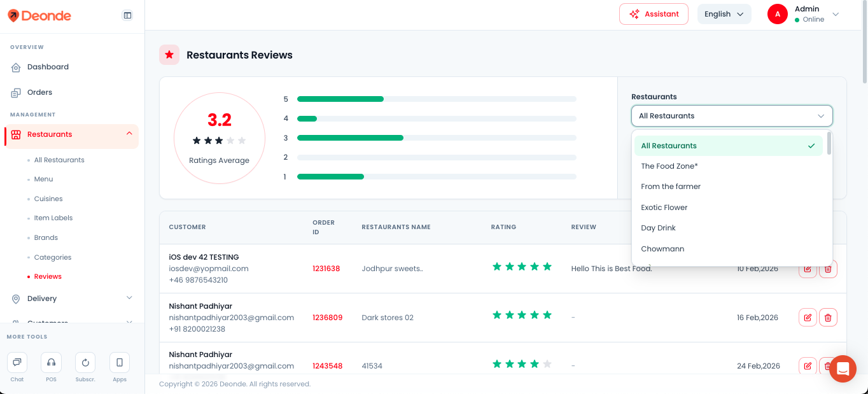Select The Food Zone* option
The width and height of the screenshot is (868, 394).
729,166
